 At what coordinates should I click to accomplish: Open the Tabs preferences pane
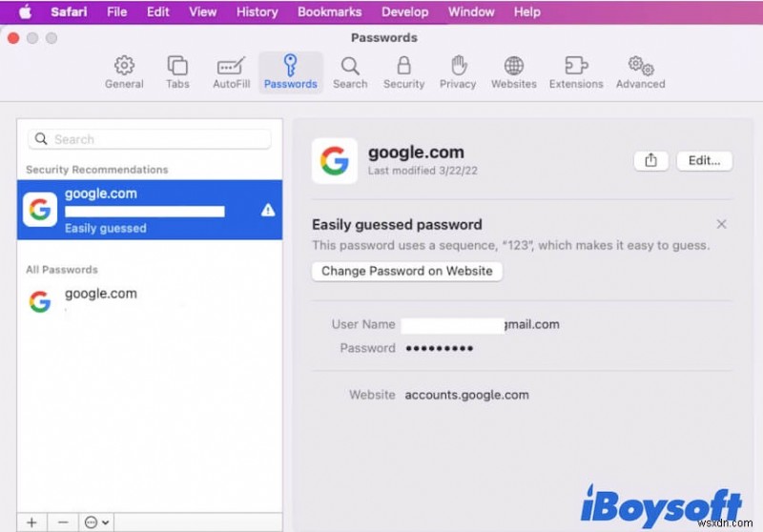tap(177, 72)
